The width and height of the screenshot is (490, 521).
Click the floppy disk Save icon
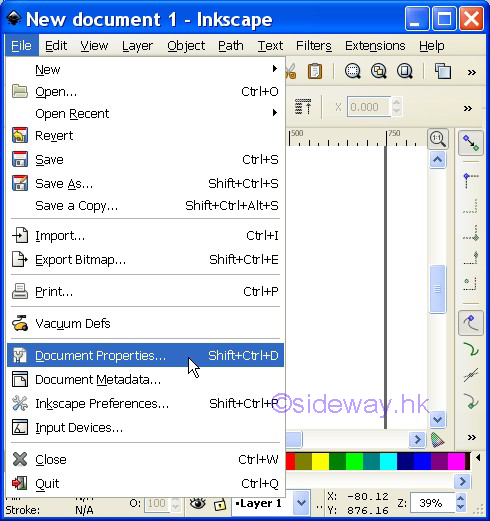(x=20, y=159)
